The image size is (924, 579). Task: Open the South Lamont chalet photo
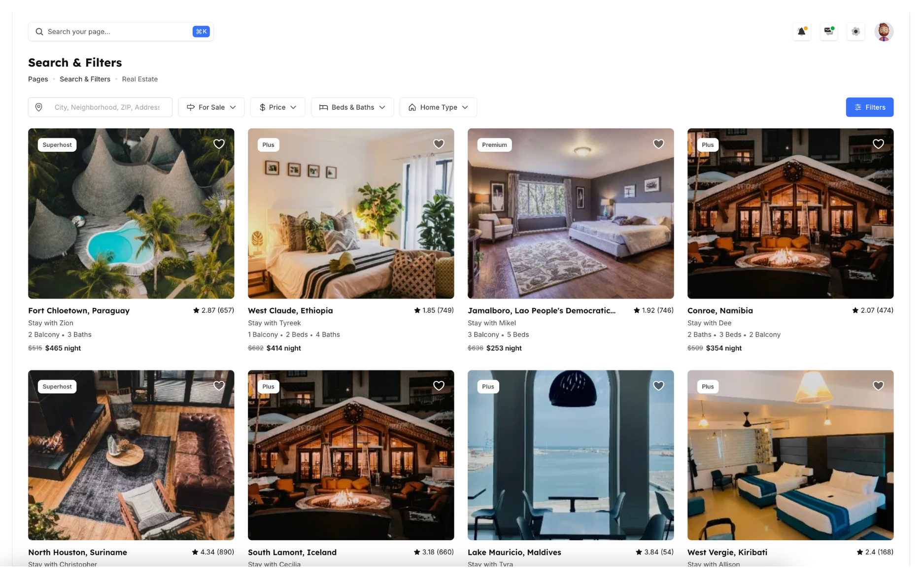coord(351,455)
